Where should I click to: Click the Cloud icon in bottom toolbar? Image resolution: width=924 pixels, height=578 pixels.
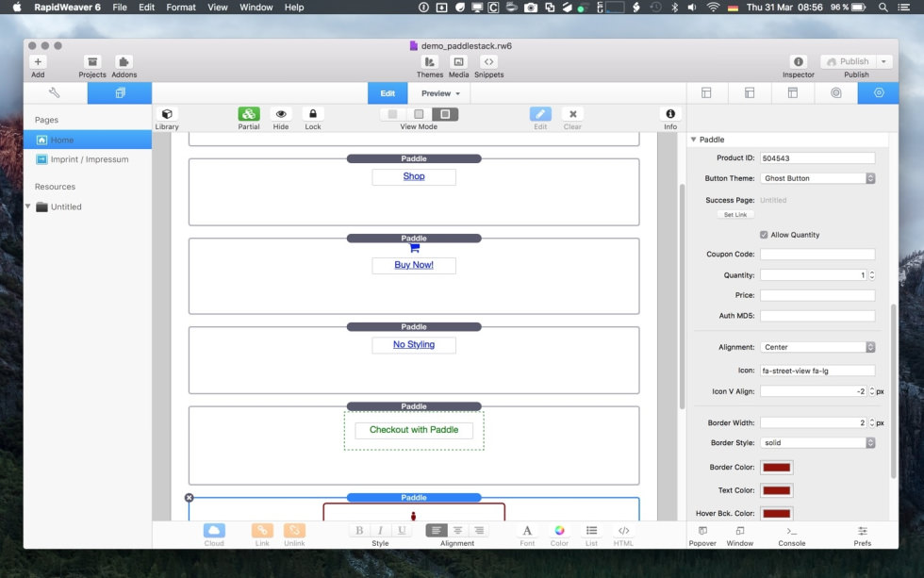[x=214, y=530]
